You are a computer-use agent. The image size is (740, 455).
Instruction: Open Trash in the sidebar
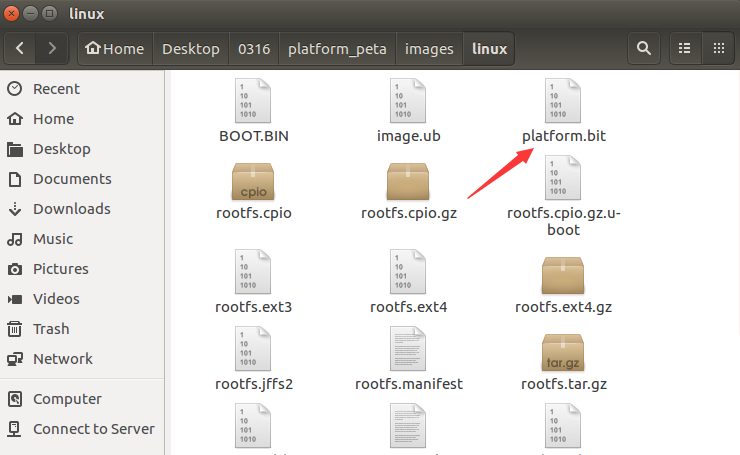click(82, 329)
